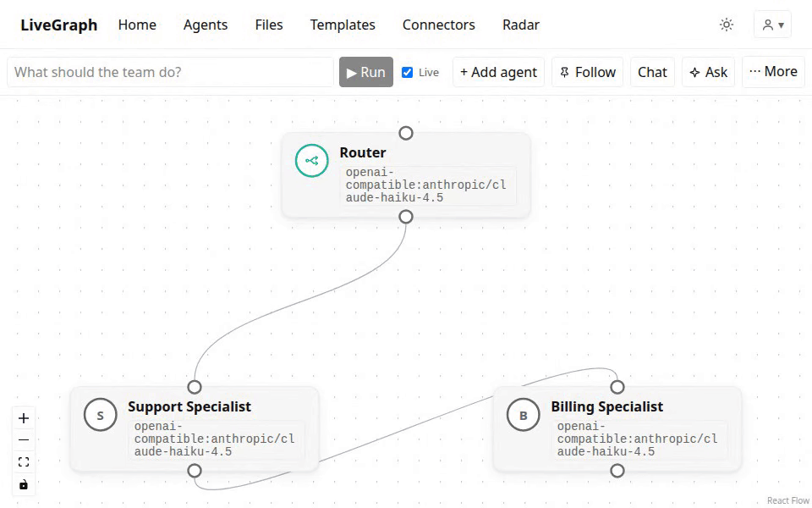The height and width of the screenshot is (508, 812).
Task: Click the Router node model label
Action: click(428, 185)
